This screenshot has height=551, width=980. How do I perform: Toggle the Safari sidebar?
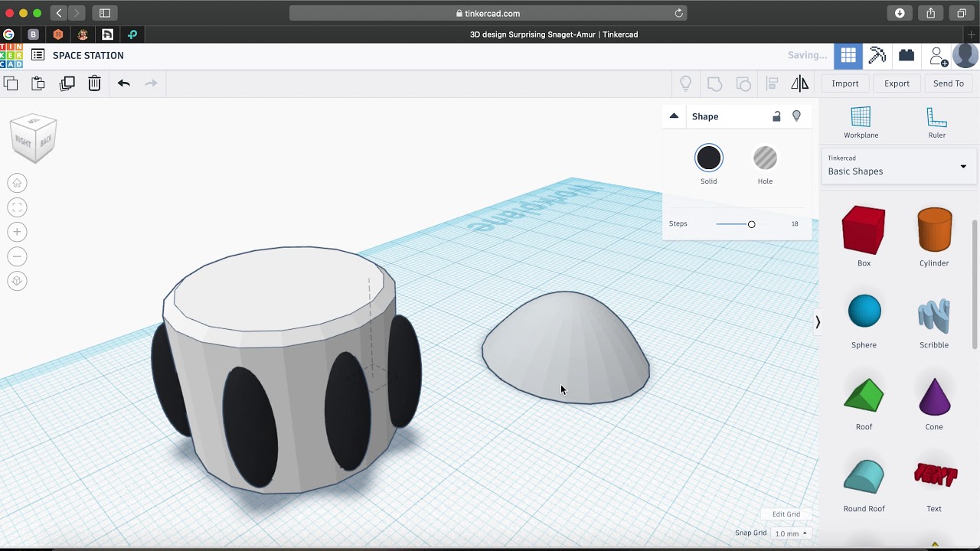(x=105, y=13)
